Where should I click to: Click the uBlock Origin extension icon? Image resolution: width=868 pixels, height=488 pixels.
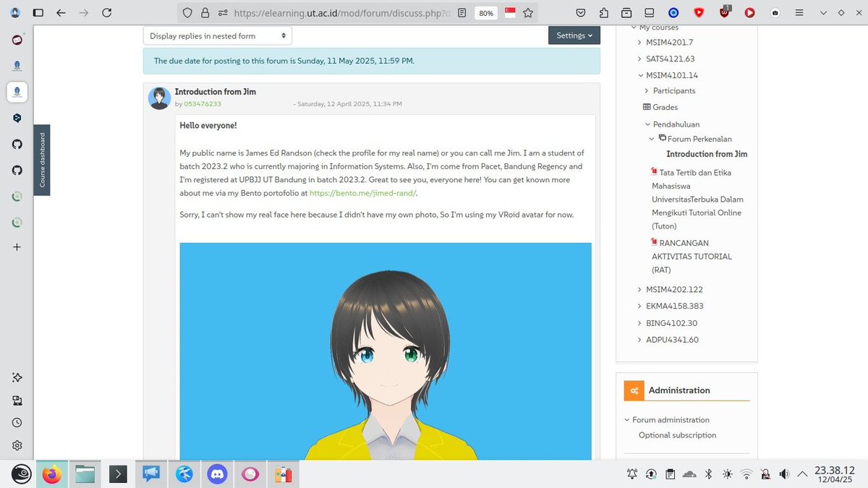click(x=725, y=12)
